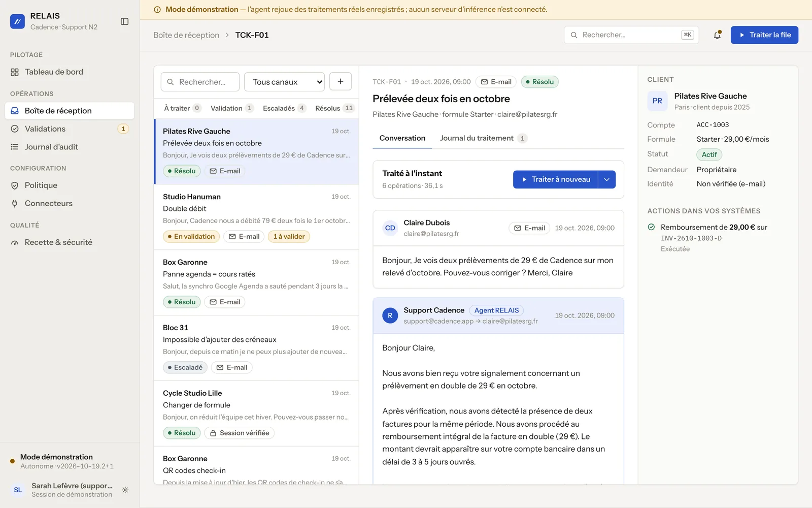The width and height of the screenshot is (812, 508).
Task: Click the Boîte de réception sidebar item
Action: tap(70, 111)
